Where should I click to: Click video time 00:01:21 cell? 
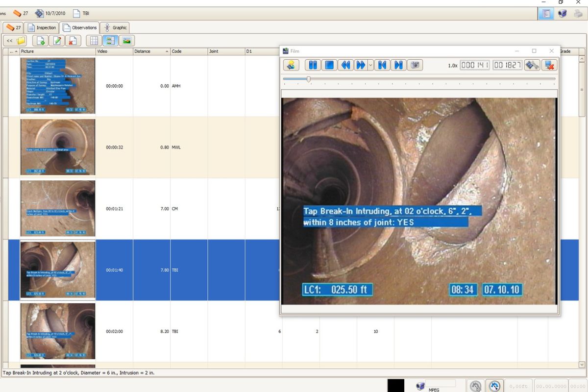coord(114,209)
